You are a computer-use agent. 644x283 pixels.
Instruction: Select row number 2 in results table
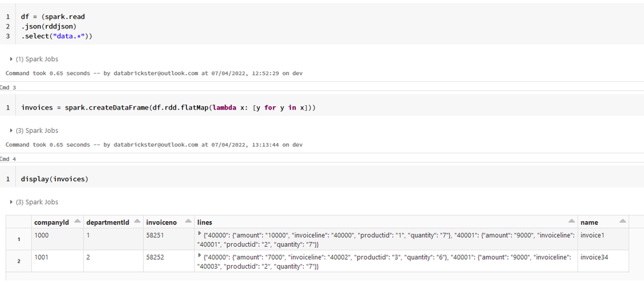pos(19,261)
